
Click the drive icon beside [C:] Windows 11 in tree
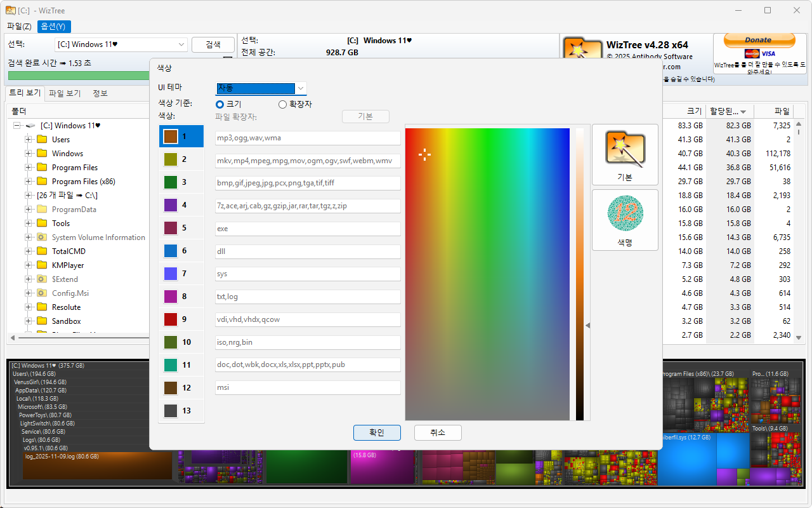[30, 126]
